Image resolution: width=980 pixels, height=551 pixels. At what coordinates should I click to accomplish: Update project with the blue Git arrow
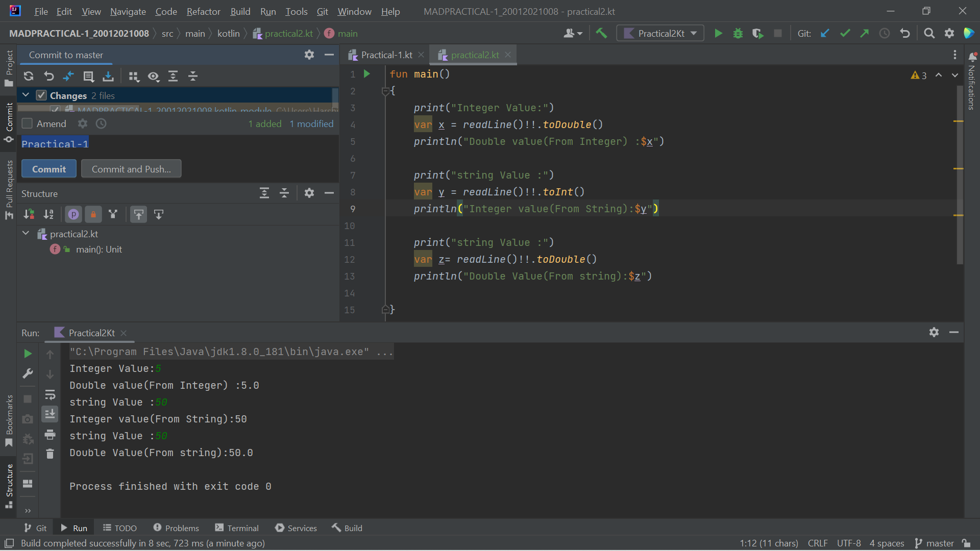point(825,34)
